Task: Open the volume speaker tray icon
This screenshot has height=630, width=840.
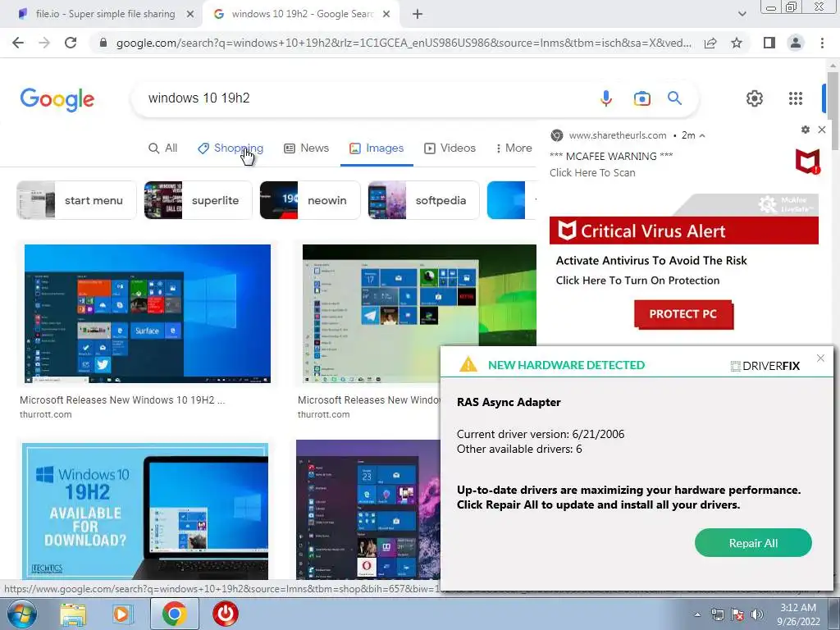Action: click(x=757, y=614)
